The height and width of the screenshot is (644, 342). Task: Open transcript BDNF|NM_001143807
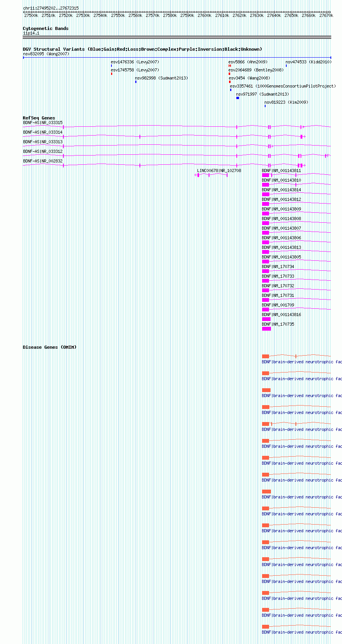(x=281, y=228)
